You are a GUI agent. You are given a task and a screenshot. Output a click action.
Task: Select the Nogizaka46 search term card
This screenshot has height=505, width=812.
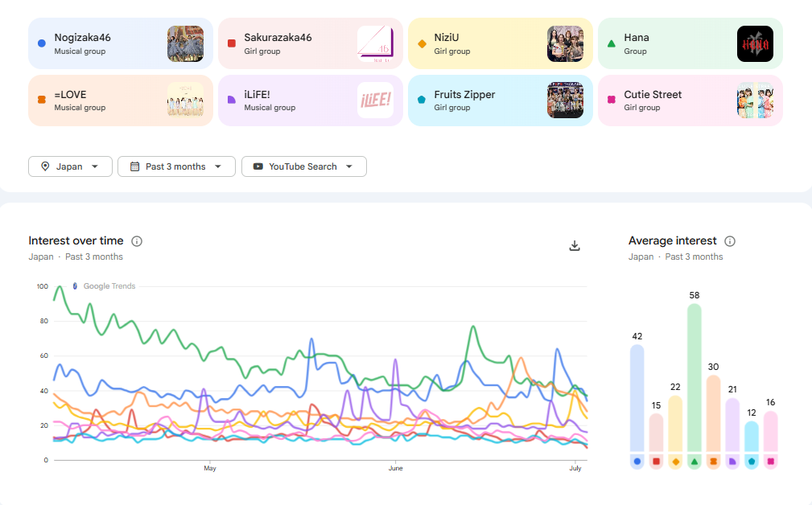click(x=121, y=43)
